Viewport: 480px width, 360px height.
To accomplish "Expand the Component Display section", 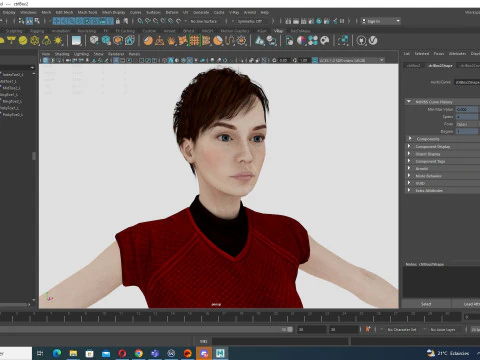I will (x=409, y=146).
